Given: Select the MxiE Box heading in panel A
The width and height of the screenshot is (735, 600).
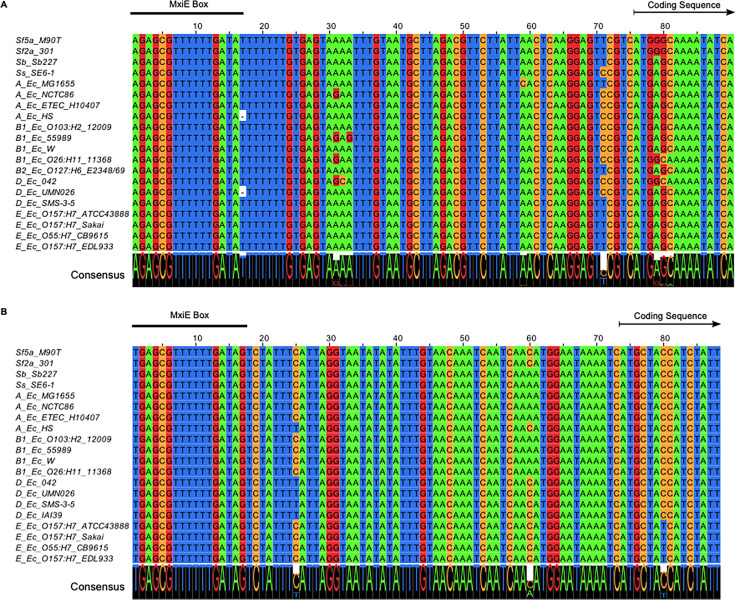Looking at the screenshot, I should coord(188,5).
